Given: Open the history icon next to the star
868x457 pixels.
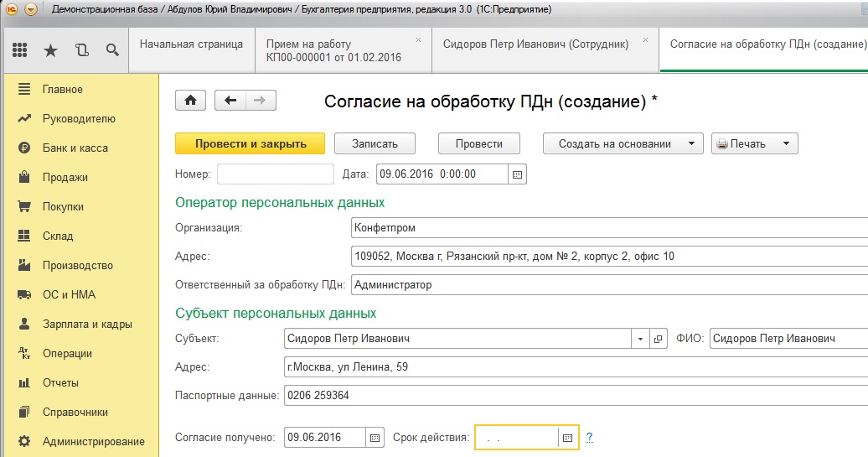Looking at the screenshot, I should [82, 50].
